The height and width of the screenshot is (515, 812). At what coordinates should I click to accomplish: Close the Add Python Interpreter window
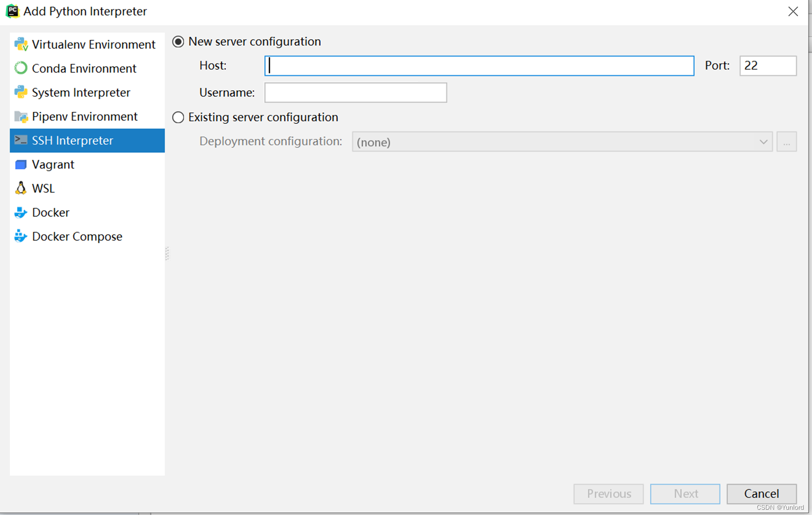(x=793, y=12)
